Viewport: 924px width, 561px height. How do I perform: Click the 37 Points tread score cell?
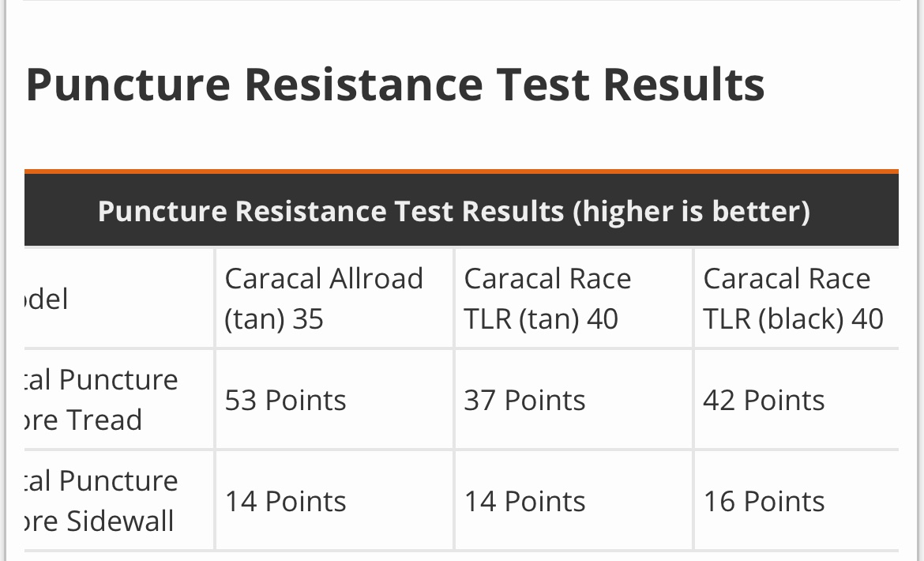(x=524, y=401)
